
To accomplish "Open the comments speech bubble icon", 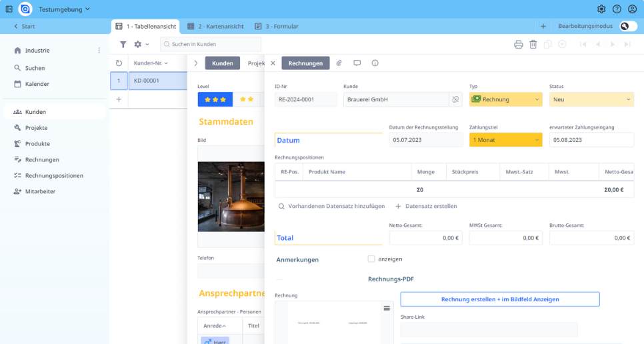I will pyautogui.click(x=357, y=63).
